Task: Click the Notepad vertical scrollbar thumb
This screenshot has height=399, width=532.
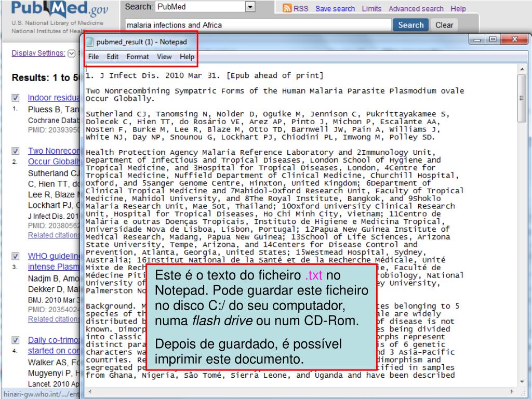Action: point(522,98)
